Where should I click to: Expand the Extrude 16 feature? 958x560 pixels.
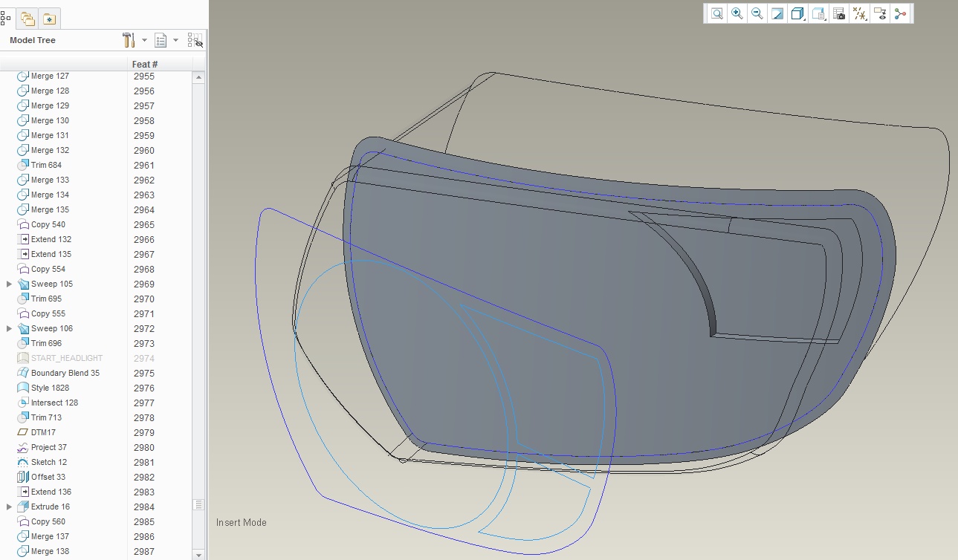pos(9,507)
